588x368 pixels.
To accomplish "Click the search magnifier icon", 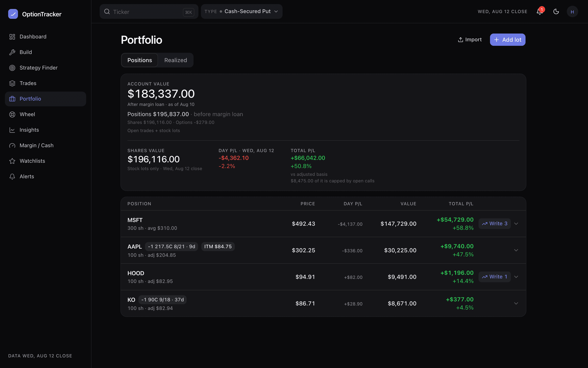I will pos(107,11).
